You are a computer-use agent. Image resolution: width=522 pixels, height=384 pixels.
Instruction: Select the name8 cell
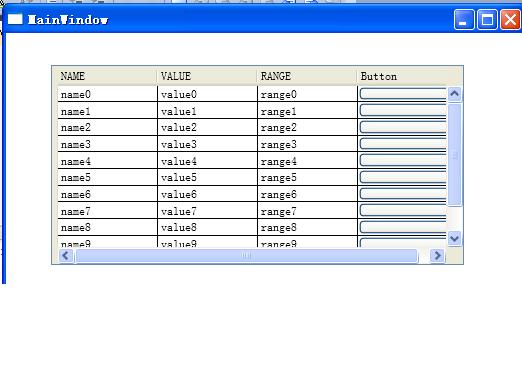107,227
